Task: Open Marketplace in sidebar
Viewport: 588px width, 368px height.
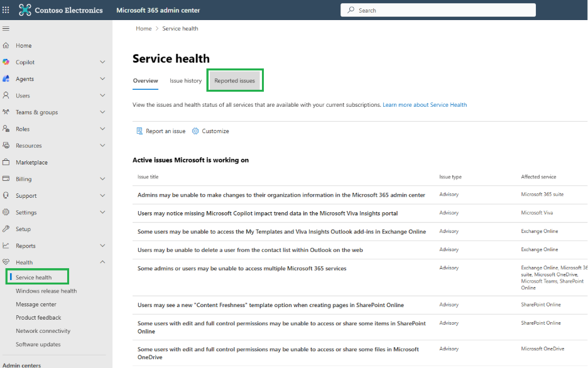Action: pyautogui.click(x=31, y=162)
